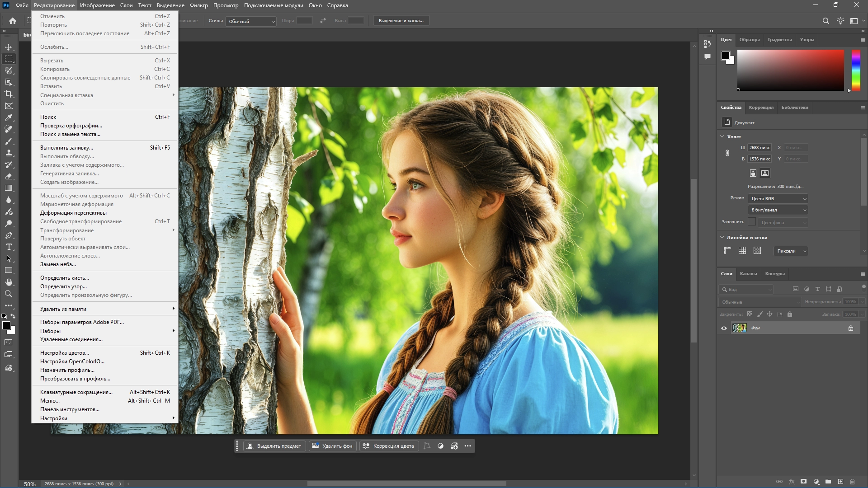Image resolution: width=868 pixels, height=488 pixels.
Task: Toggle the grid display icon
Action: coord(742,251)
